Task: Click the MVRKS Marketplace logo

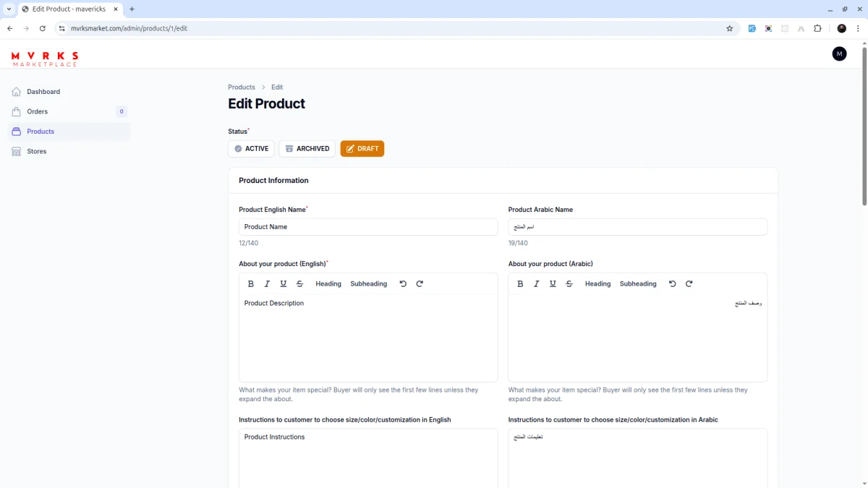Action: coord(45,59)
